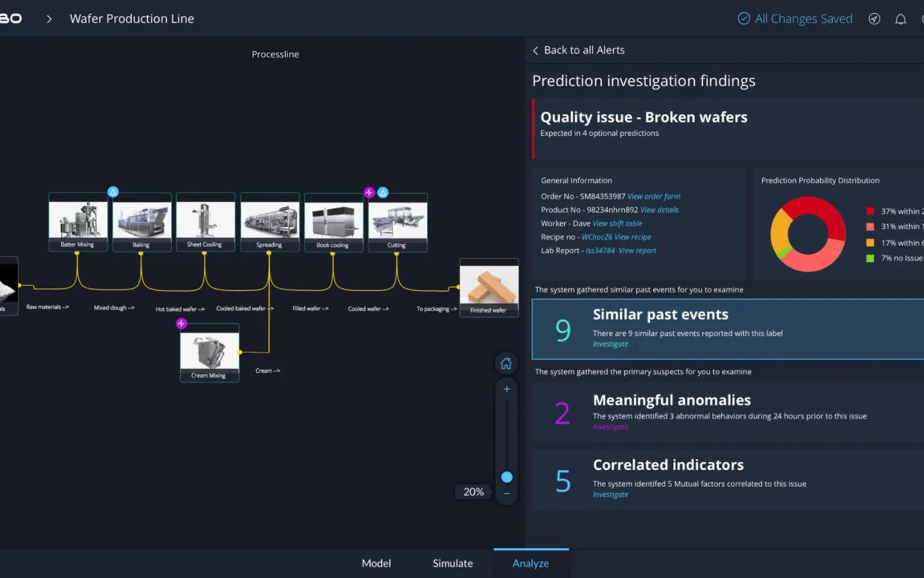Zoom in with the plus icon

point(506,389)
